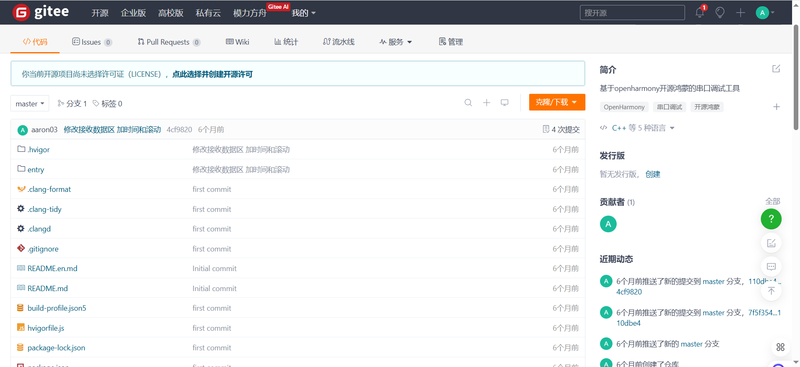Click the green question mark help button
The image size is (800, 367).
coord(771,219)
